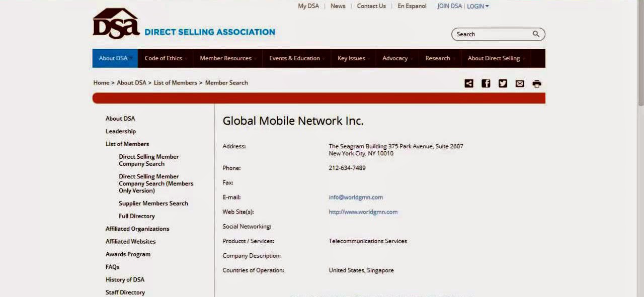The image size is (644, 297).
Task: Click the DSA house logo
Action: [x=116, y=23]
